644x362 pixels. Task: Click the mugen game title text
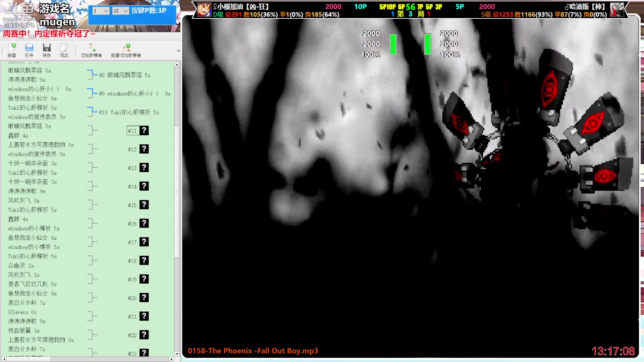57,22
